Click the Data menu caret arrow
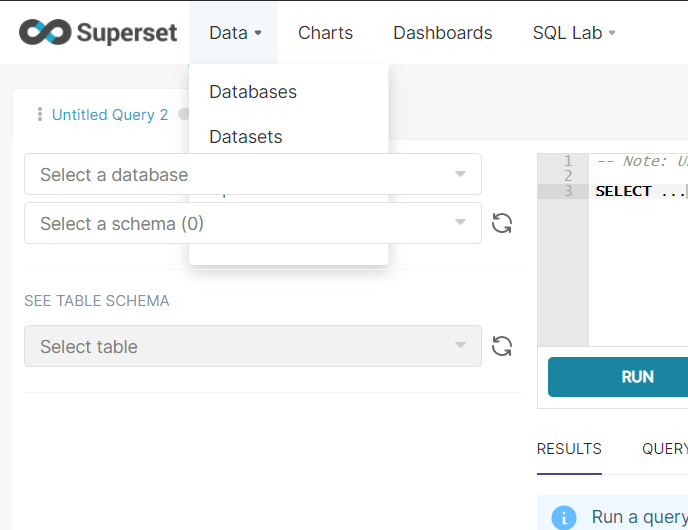 [x=258, y=33]
